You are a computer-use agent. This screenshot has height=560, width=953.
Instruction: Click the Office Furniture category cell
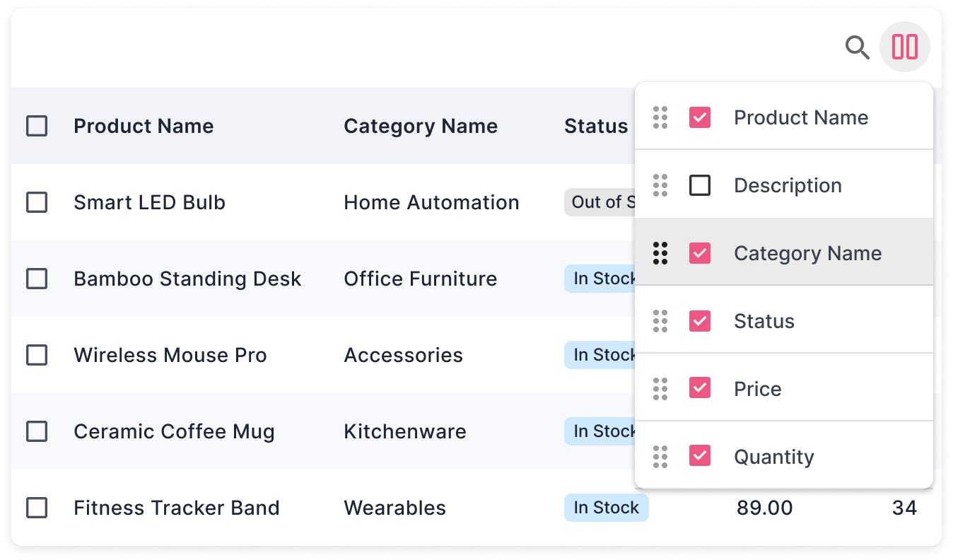421,279
